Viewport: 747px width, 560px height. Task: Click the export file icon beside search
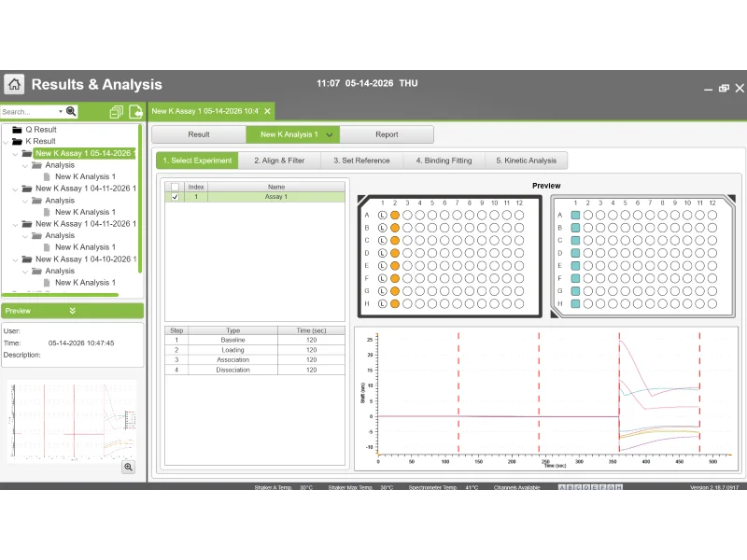tap(135, 111)
